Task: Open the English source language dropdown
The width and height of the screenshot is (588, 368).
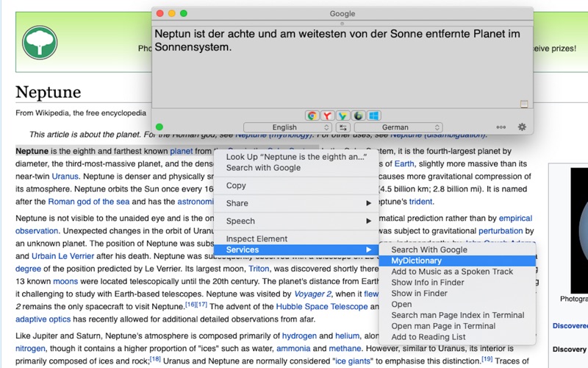Action: click(x=287, y=127)
